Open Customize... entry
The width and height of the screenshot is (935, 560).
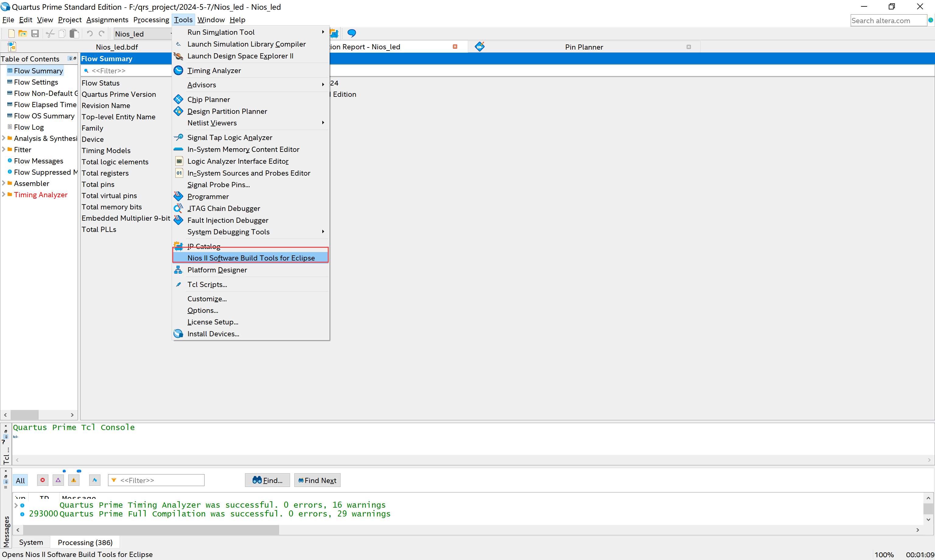pos(250,299)
